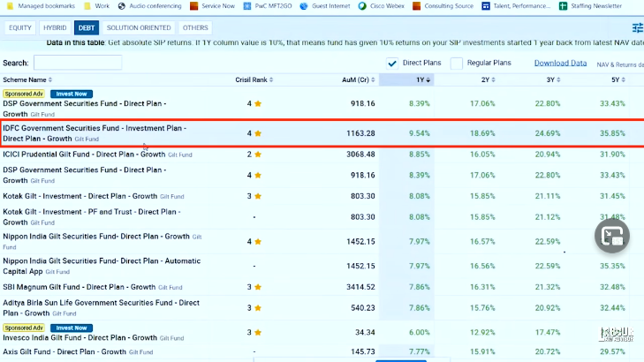Open the Guest Internet bookmark

[325, 6]
